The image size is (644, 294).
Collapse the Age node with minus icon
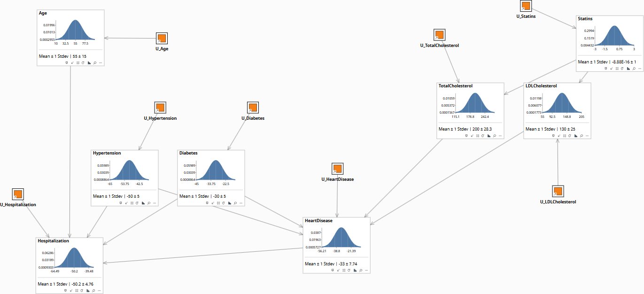tap(100, 62)
